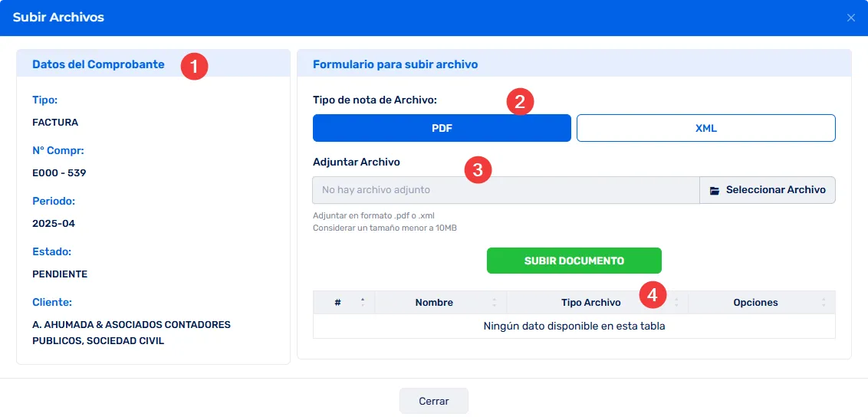The width and height of the screenshot is (868, 420).
Task: Click the empty table message row
Action: pos(574,326)
